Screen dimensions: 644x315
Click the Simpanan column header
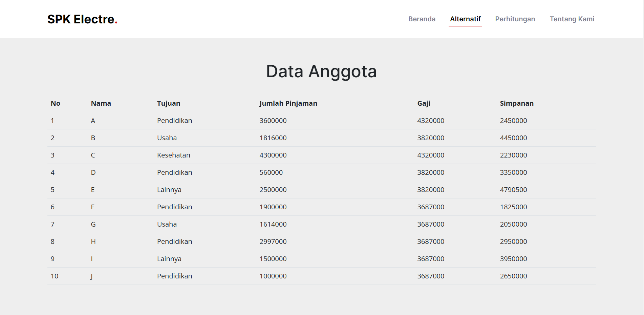click(x=517, y=103)
